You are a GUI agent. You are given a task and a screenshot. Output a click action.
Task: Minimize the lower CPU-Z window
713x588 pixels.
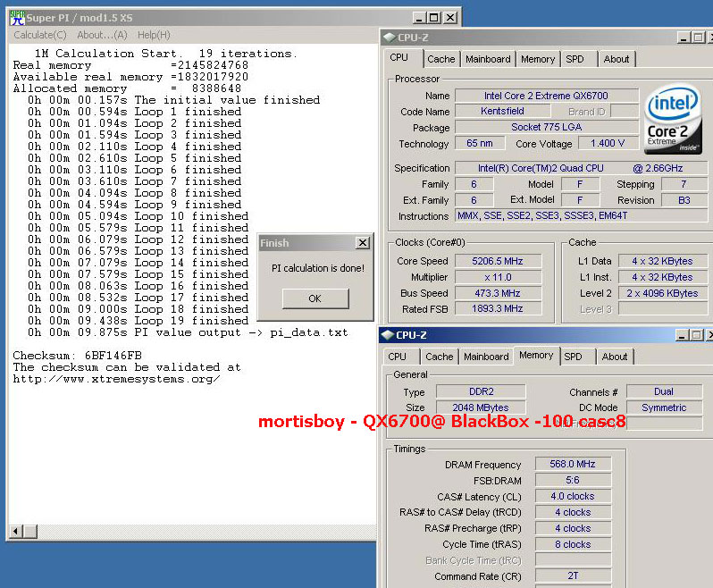coord(682,335)
